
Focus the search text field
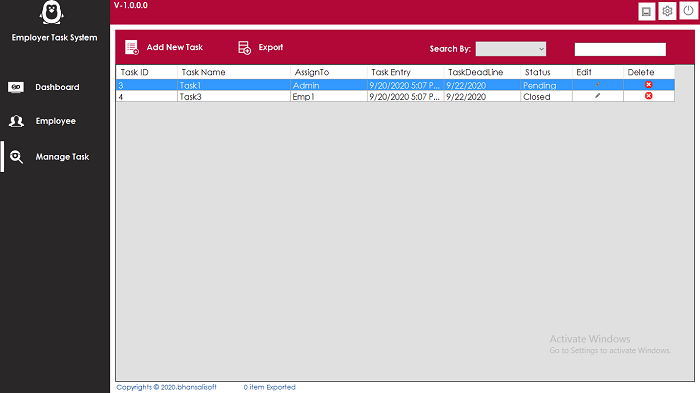coord(620,49)
